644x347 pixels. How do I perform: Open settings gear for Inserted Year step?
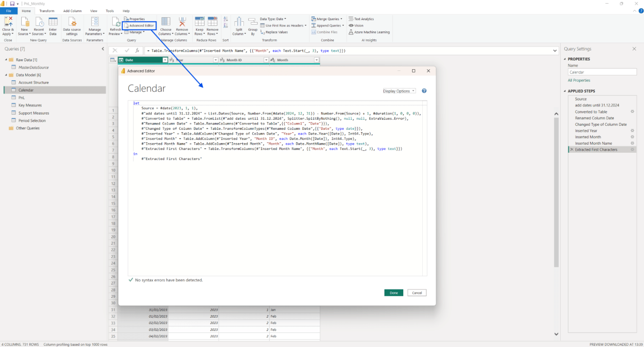[632, 130]
